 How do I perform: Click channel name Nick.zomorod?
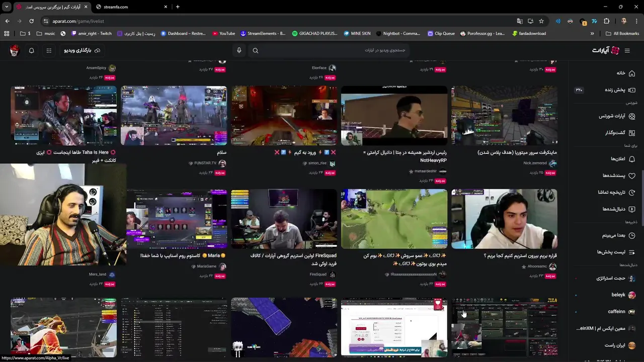click(x=535, y=163)
